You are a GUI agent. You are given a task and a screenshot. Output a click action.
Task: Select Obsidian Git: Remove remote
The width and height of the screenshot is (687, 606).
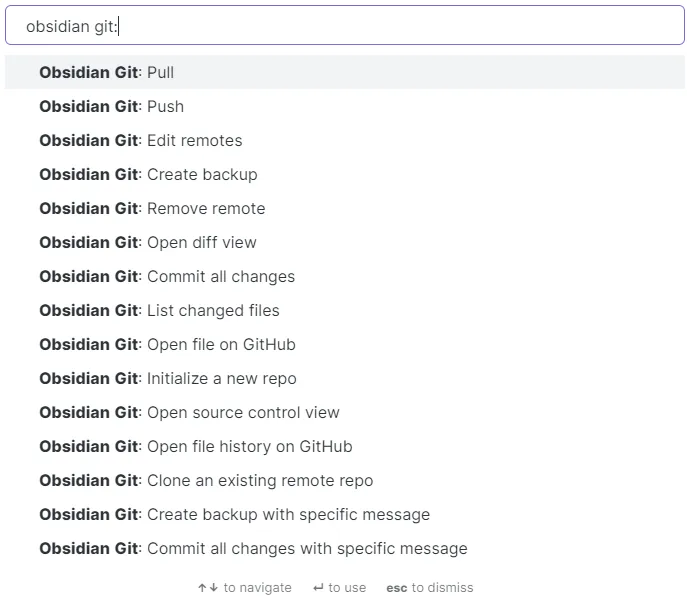click(x=152, y=208)
